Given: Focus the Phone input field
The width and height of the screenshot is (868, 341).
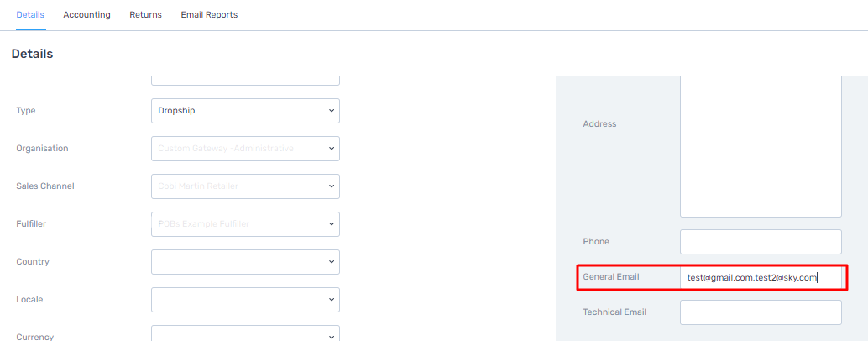Looking at the screenshot, I should click(x=761, y=242).
